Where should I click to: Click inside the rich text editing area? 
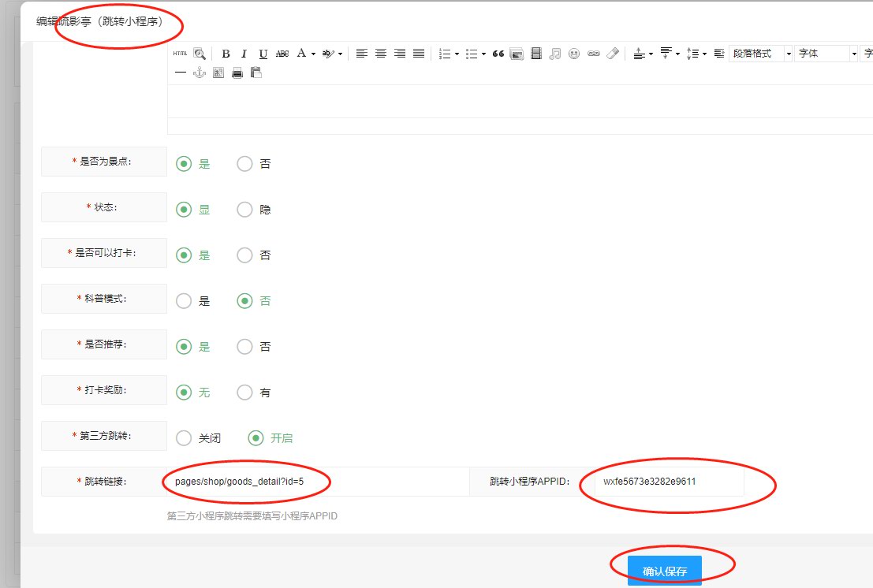(x=520, y=101)
